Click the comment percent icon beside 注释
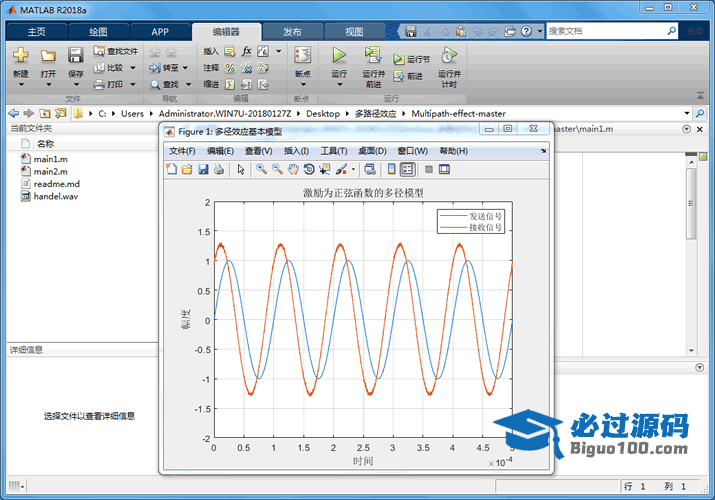 (x=230, y=68)
